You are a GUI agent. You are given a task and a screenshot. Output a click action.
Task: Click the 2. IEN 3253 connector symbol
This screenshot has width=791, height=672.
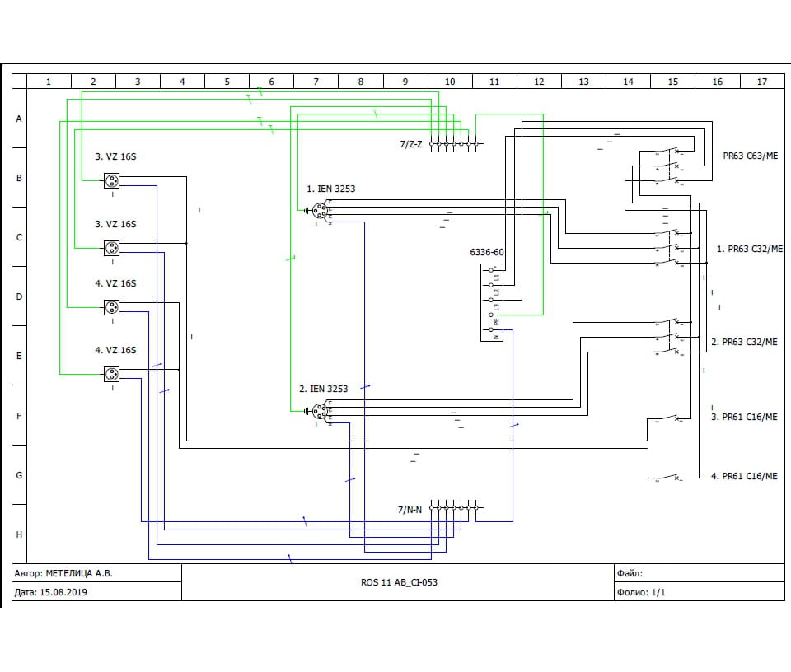click(321, 410)
